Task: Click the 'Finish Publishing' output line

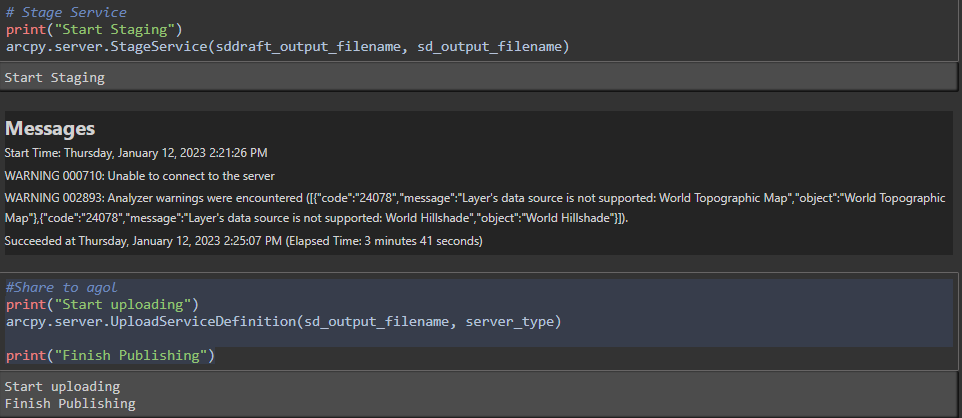Action: pyautogui.click(x=70, y=403)
